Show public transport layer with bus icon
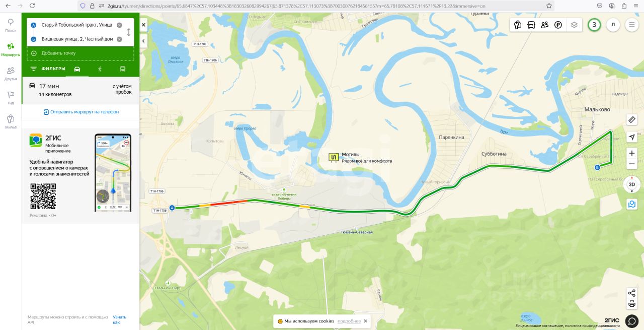644x330 pixels. (x=531, y=25)
